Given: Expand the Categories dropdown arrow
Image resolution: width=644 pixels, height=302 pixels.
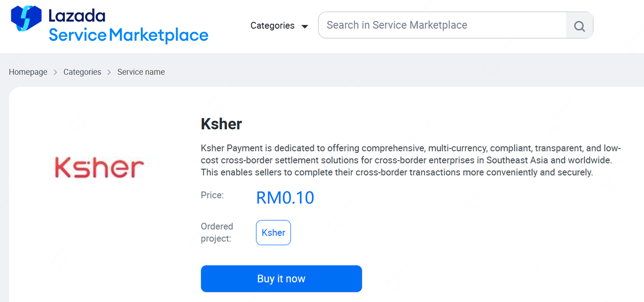Looking at the screenshot, I should (304, 26).
